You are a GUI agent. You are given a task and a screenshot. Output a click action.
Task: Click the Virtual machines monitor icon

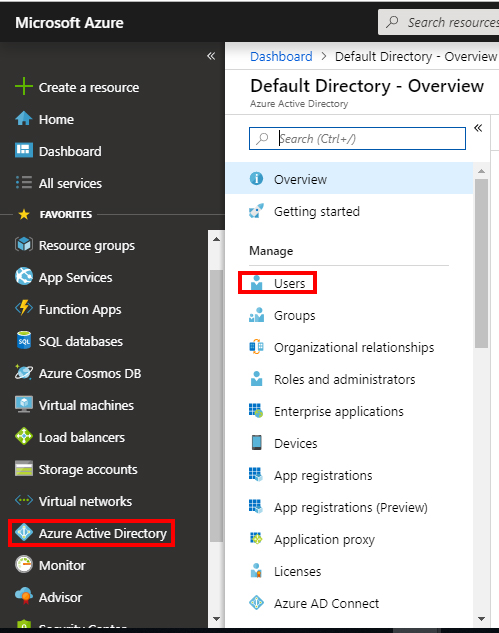click(24, 404)
